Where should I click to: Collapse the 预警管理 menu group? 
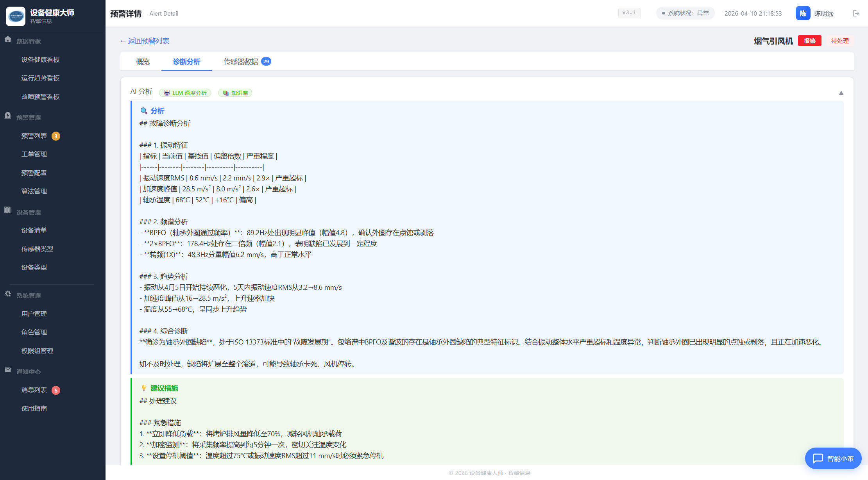[29, 117]
